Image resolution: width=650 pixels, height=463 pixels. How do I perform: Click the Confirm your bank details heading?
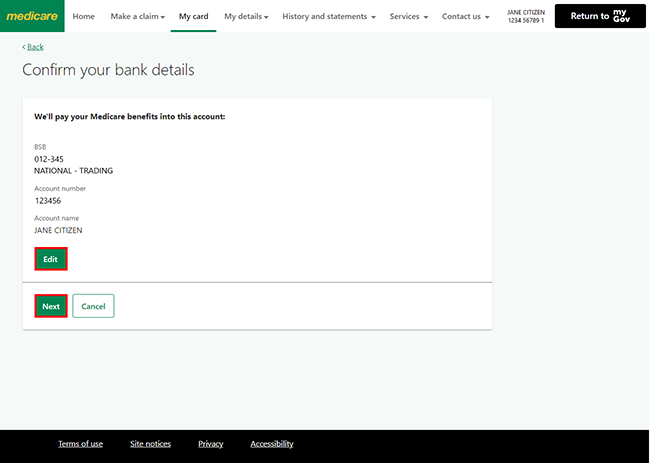pos(108,70)
